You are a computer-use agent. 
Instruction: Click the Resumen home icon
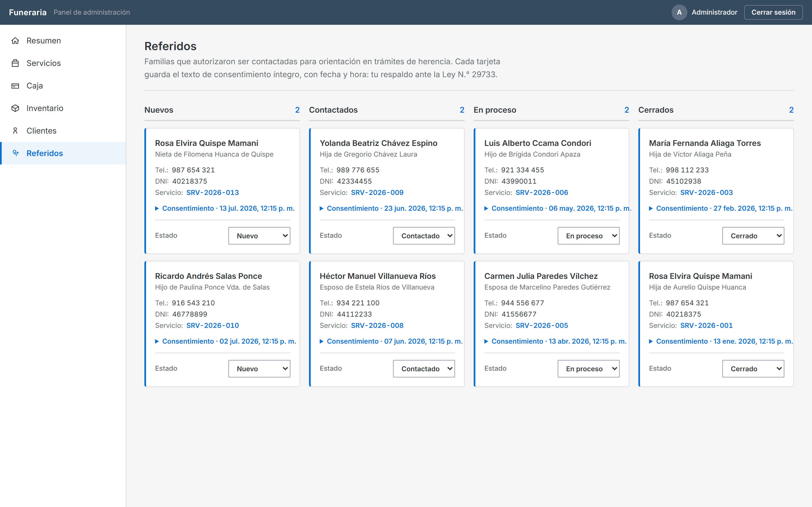(x=15, y=41)
